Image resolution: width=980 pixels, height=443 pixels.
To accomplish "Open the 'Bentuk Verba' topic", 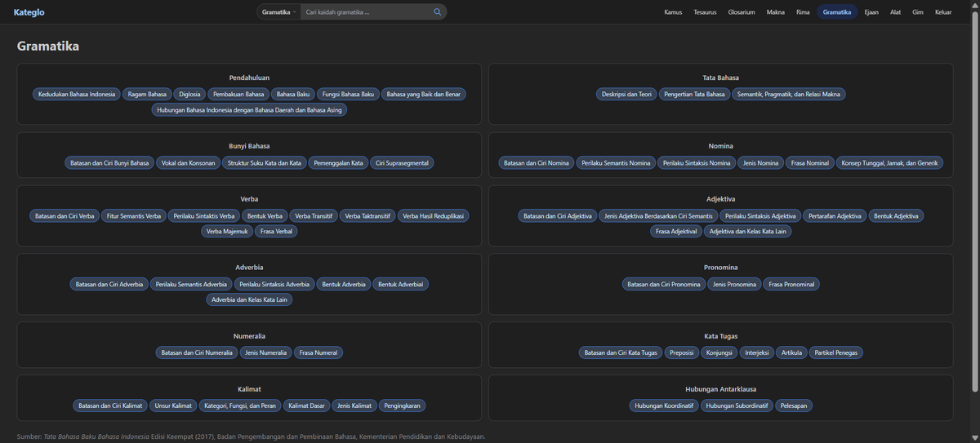I will [x=265, y=216].
